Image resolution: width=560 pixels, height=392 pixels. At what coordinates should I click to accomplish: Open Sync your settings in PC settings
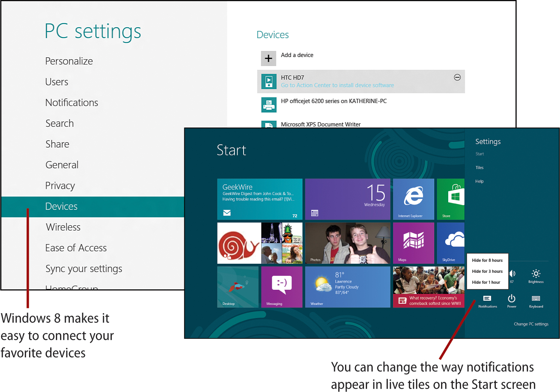84,269
